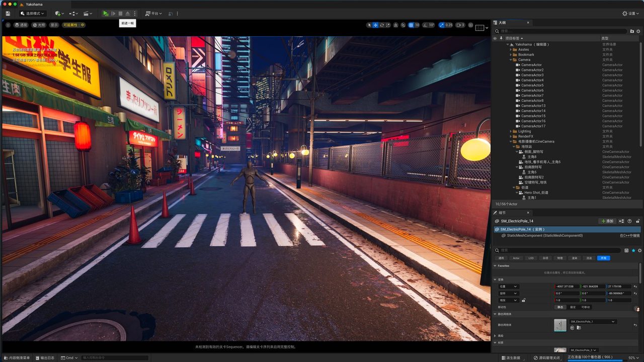The width and height of the screenshot is (644, 362).
Task: Toggle grid snapping in viewport toolbar
Action: 411,25
